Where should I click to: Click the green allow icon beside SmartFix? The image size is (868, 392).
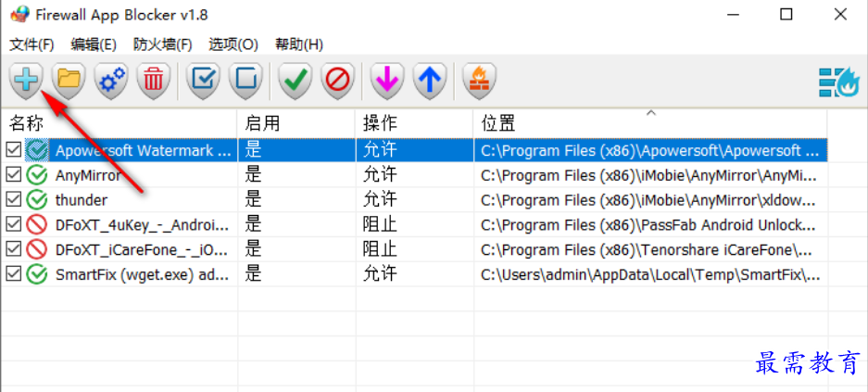tap(36, 274)
